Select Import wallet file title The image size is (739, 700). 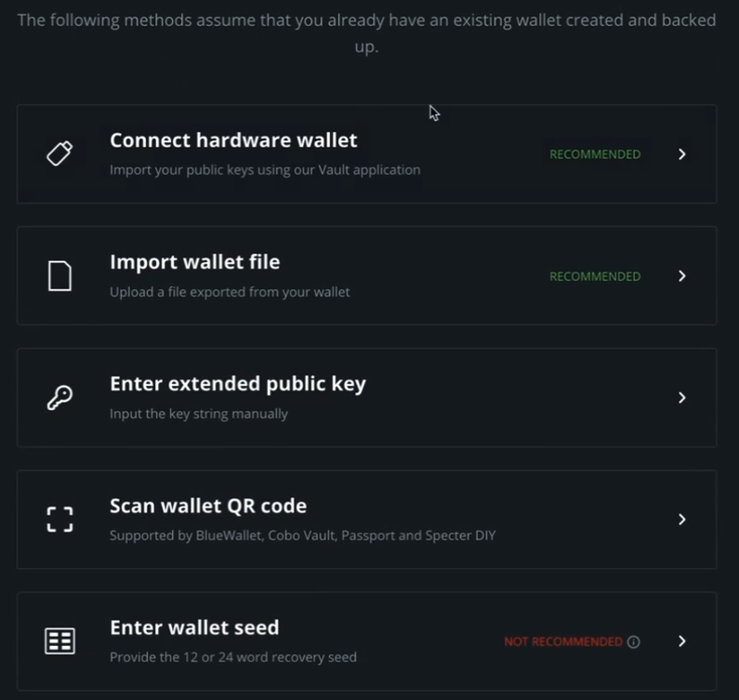click(194, 262)
